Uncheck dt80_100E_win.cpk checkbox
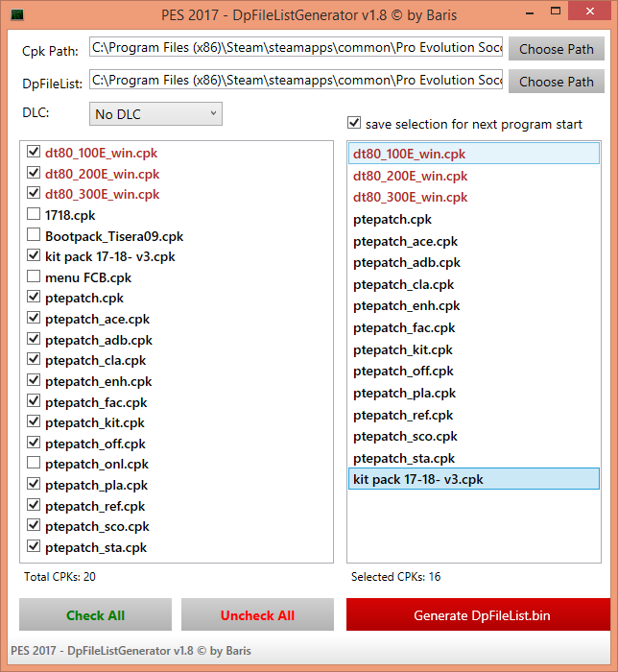This screenshot has width=618, height=672. tap(34, 152)
